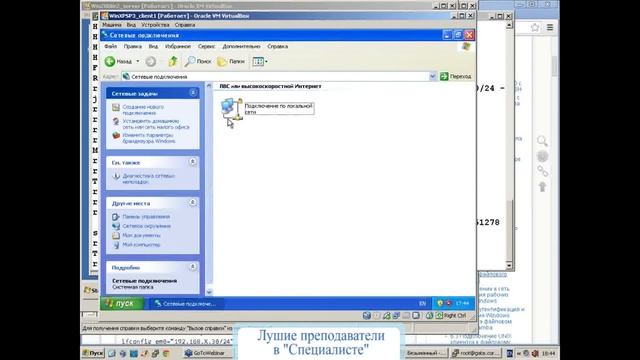
Task: Open Поиск search in Explorer toolbar
Action: pos(198,61)
